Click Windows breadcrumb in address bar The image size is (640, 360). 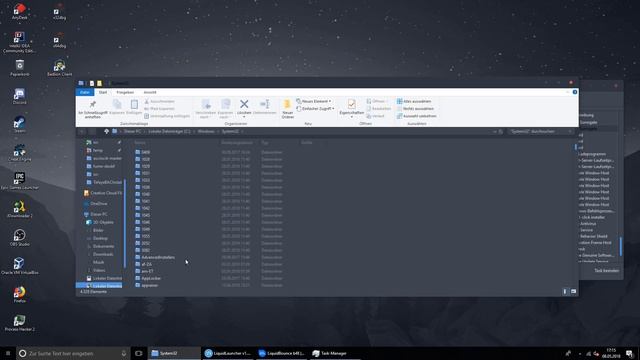click(206, 131)
